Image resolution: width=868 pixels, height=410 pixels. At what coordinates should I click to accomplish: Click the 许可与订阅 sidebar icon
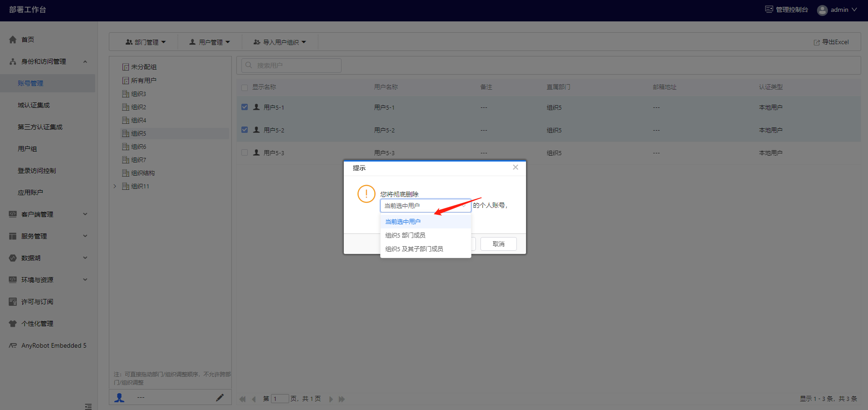(x=13, y=302)
